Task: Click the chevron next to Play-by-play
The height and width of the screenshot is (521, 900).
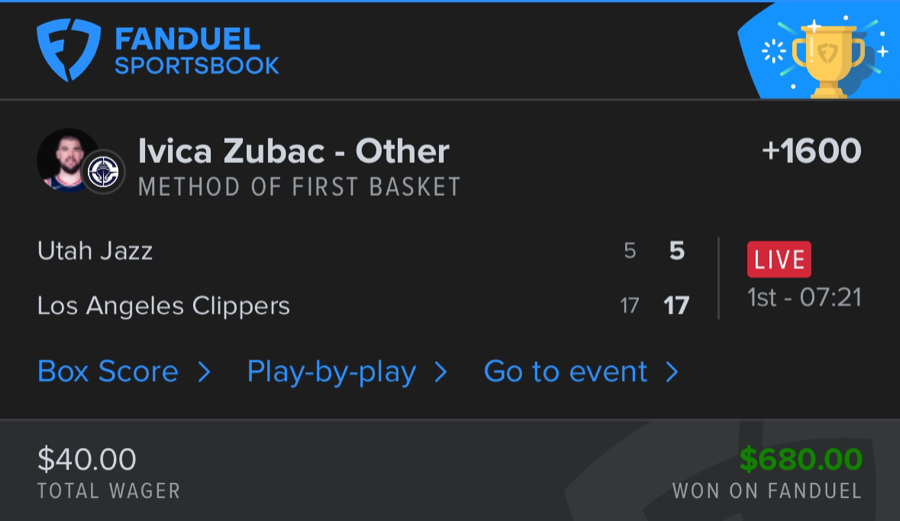Action: point(440,372)
